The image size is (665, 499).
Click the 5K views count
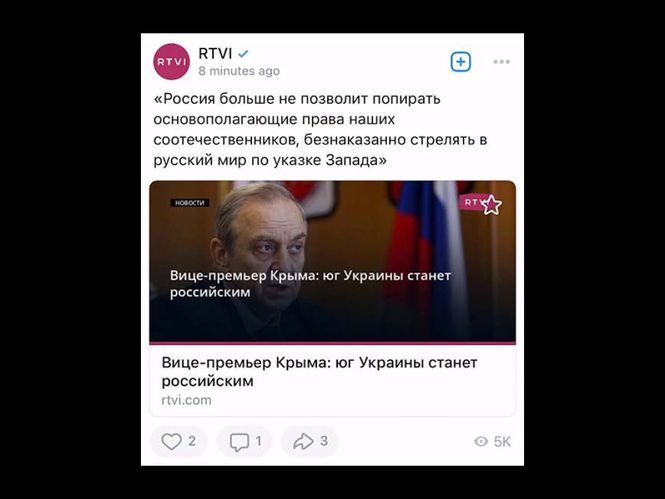(502, 442)
